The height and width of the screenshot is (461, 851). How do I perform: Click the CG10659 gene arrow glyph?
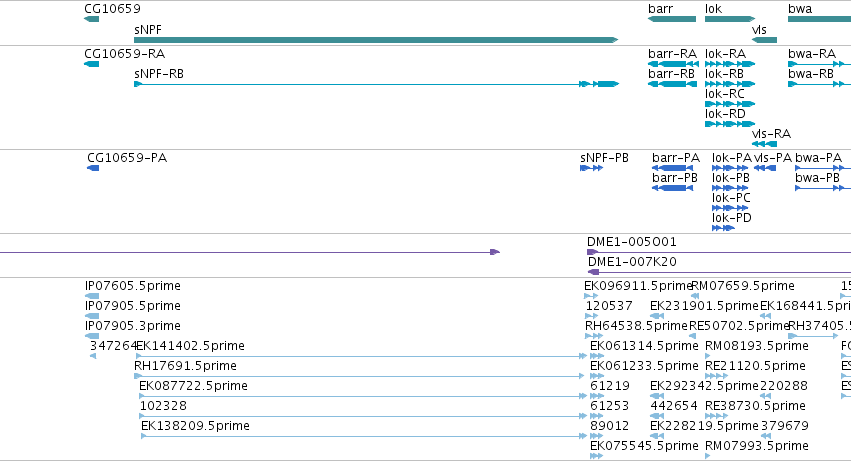click(x=92, y=19)
